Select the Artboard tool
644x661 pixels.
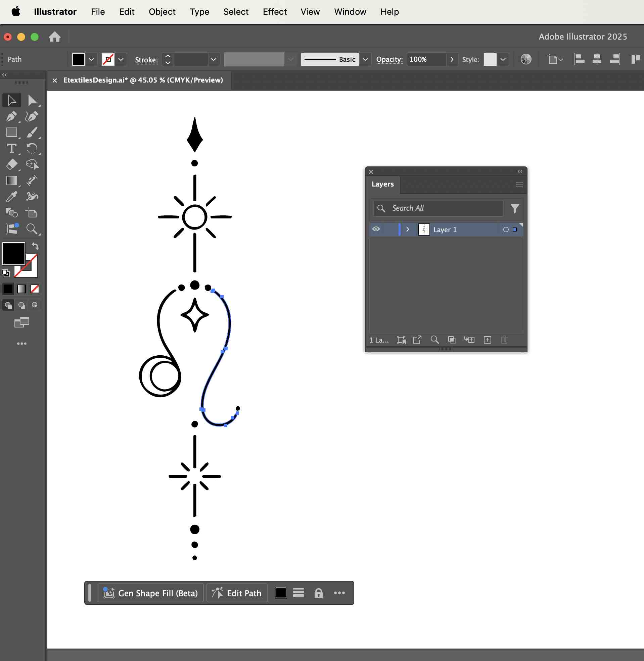tap(32, 213)
